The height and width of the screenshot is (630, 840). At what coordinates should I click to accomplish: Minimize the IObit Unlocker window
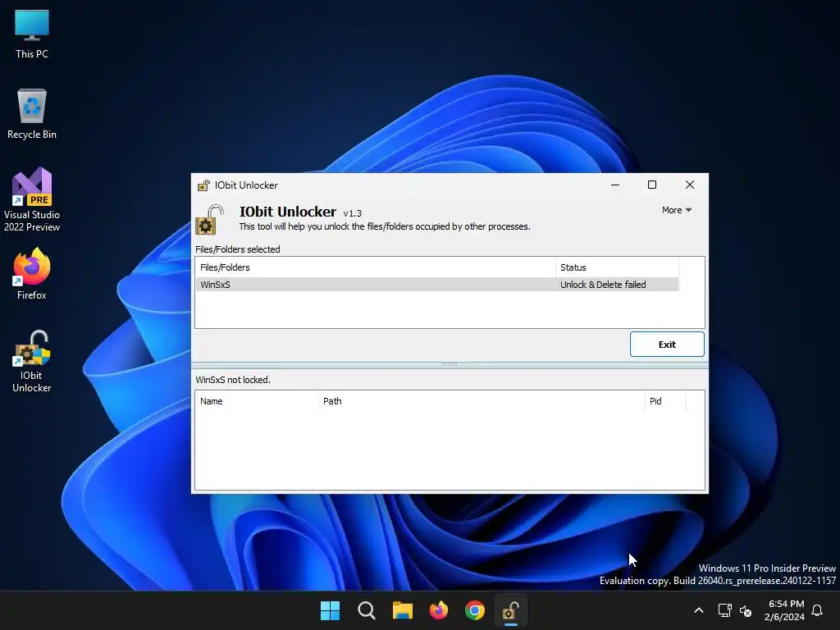(615, 185)
